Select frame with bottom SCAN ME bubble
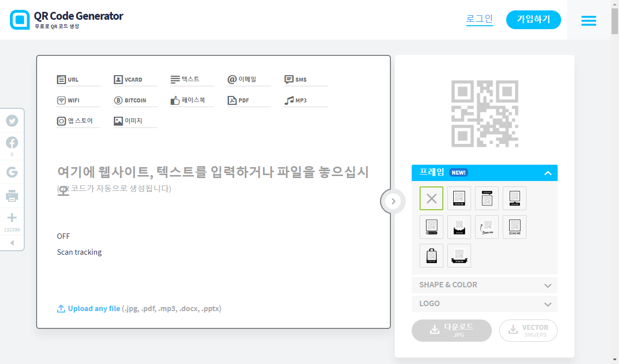 515,198
